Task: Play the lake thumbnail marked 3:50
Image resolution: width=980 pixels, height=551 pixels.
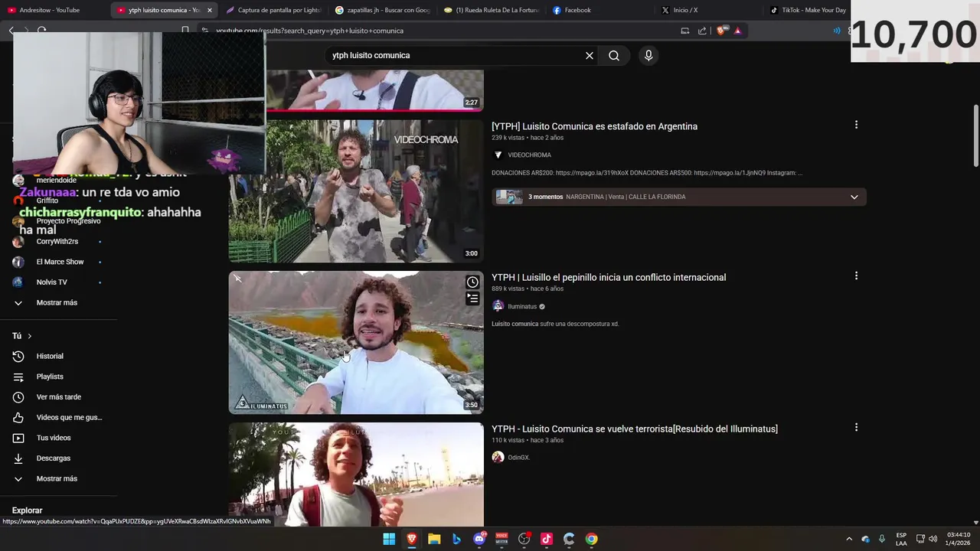Action: 356,342
